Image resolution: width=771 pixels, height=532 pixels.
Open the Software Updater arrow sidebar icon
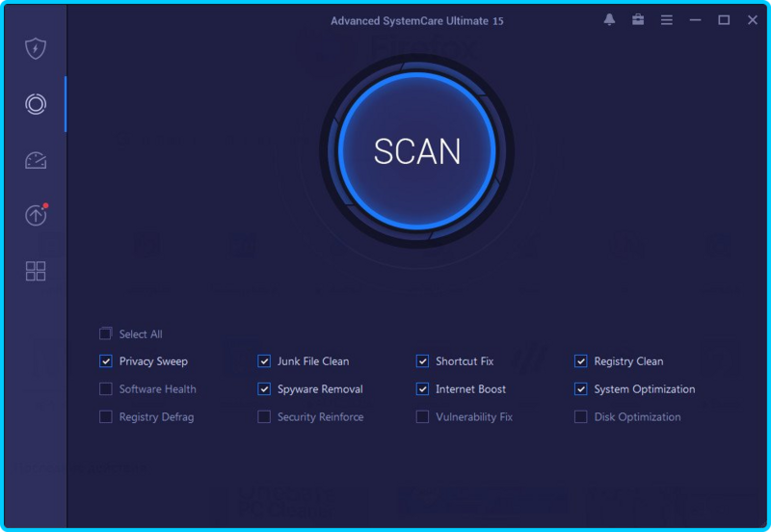click(36, 215)
